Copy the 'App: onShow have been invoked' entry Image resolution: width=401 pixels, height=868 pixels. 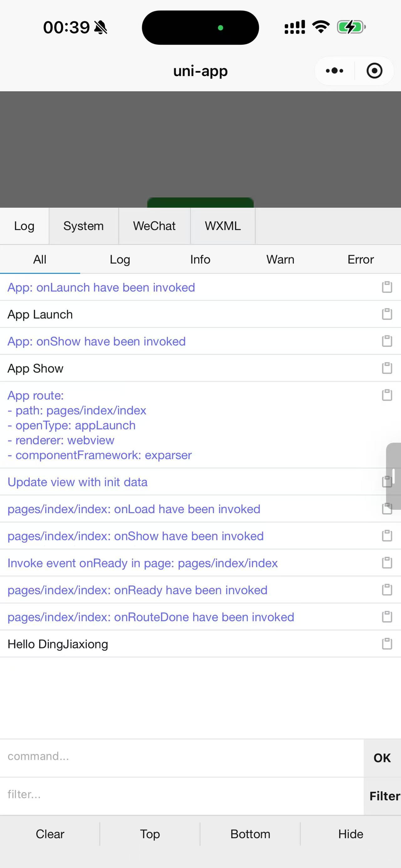click(387, 341)
